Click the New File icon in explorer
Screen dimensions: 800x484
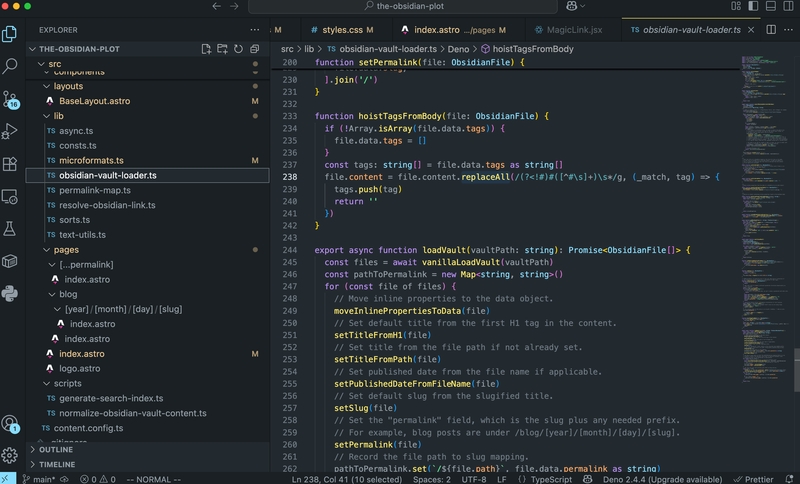tap(206, 48)
